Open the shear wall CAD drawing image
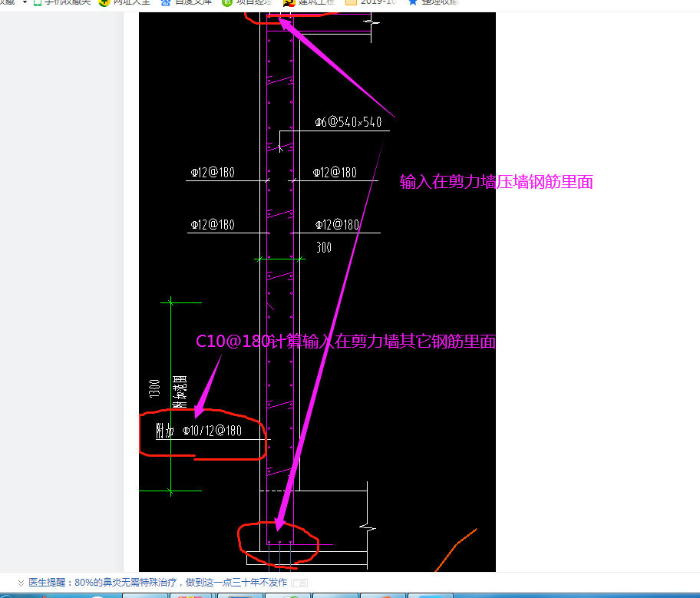Viewport: 700px width, 598px height. [317, 292]
